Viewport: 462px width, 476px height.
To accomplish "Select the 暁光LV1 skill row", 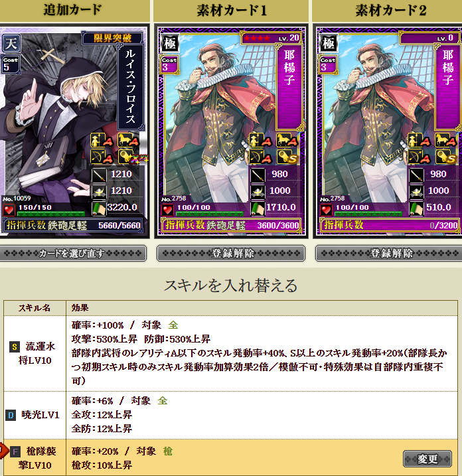I will click(231, 415).
